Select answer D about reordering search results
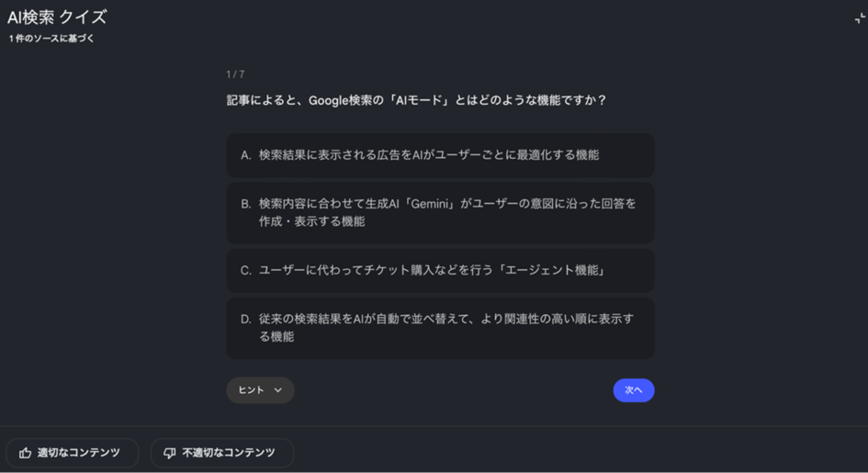 [x=440, y=328]
